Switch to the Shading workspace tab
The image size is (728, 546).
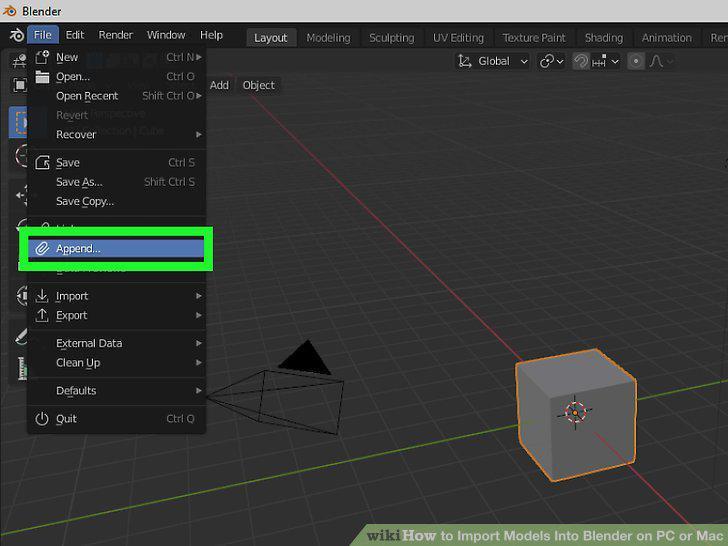604,38
